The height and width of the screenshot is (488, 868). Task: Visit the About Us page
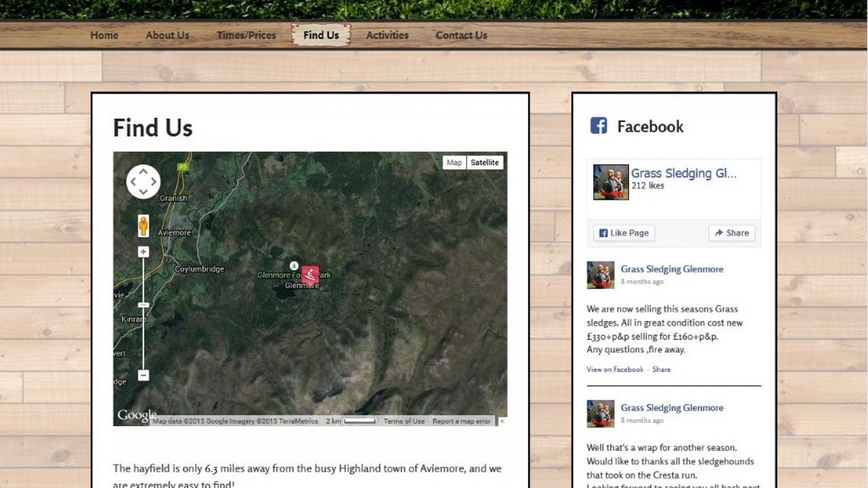coord(167,35)
